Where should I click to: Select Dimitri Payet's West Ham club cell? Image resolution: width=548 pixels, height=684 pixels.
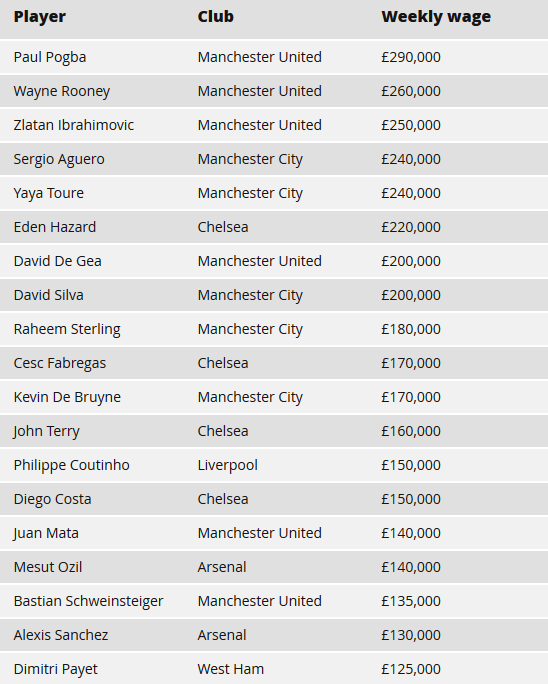pyautogui.click(x=231, y=670)
